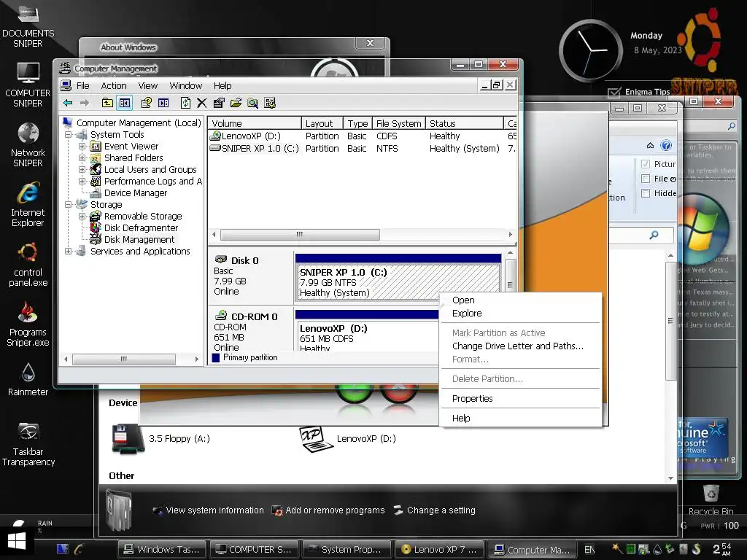
Task: Toggle the File ex... checkbox in background window
Action: 646,179
